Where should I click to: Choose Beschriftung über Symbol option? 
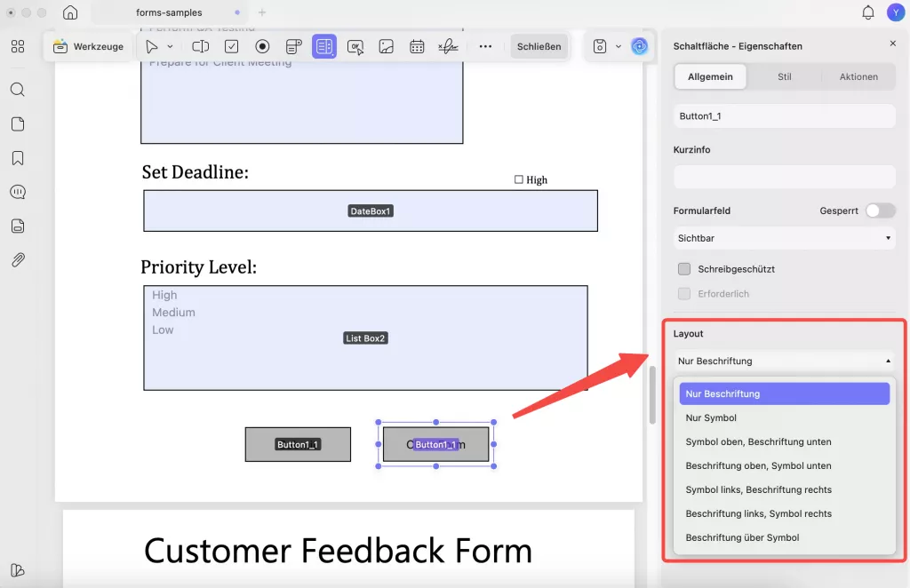pyautogui.click(x=784, y=537)
